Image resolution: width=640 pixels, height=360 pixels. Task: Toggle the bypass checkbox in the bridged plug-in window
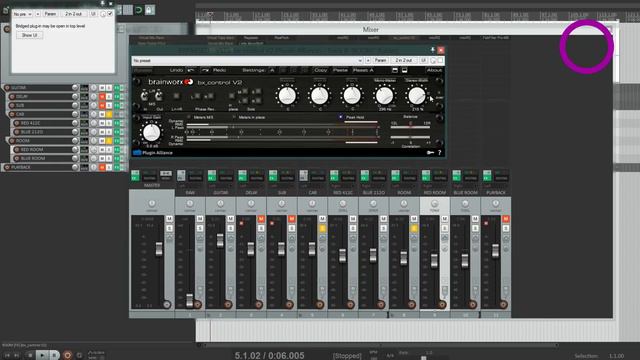[x=110, y=14]
